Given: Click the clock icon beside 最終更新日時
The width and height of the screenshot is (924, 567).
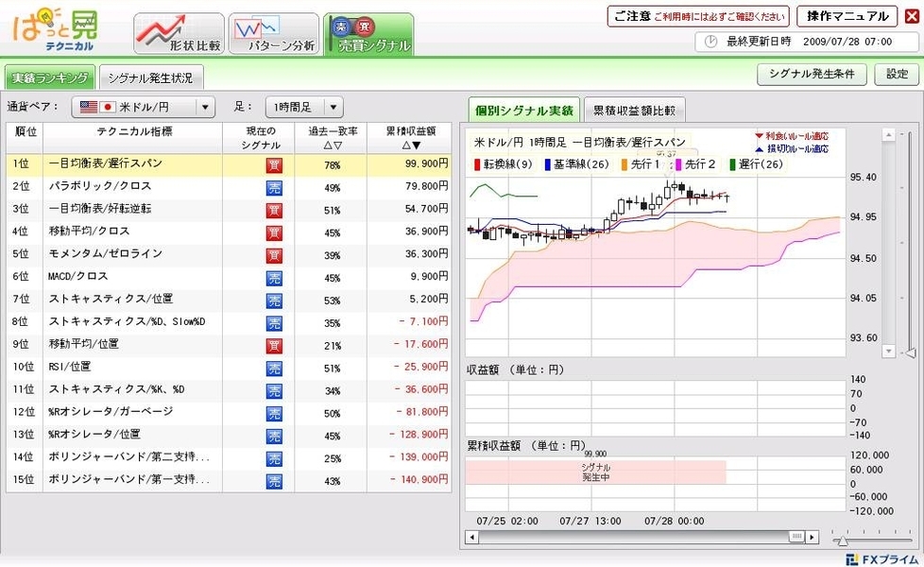Looking at the screenshot, I should tap(710, 42).
